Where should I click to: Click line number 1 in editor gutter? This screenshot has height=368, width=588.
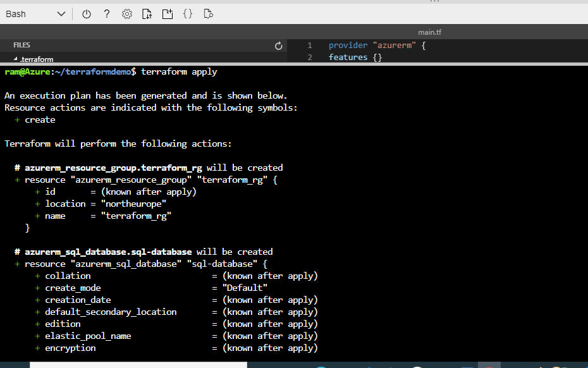(310, 46)
